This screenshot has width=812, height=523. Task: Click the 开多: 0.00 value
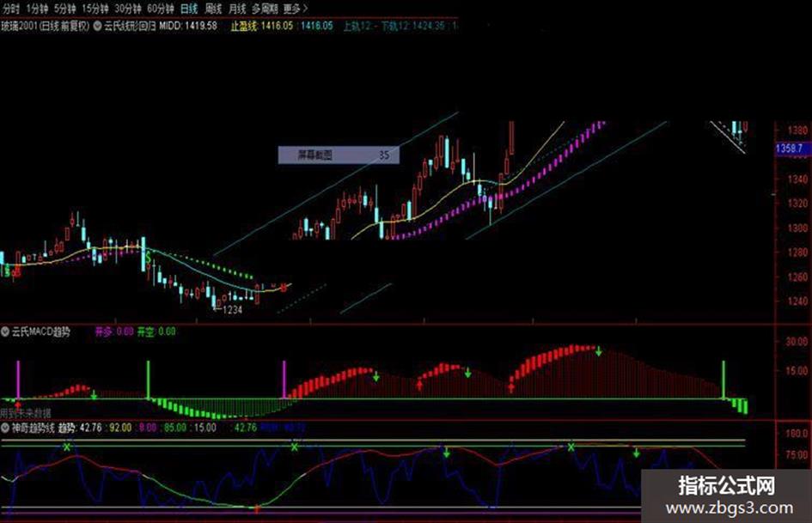[114, 331]
